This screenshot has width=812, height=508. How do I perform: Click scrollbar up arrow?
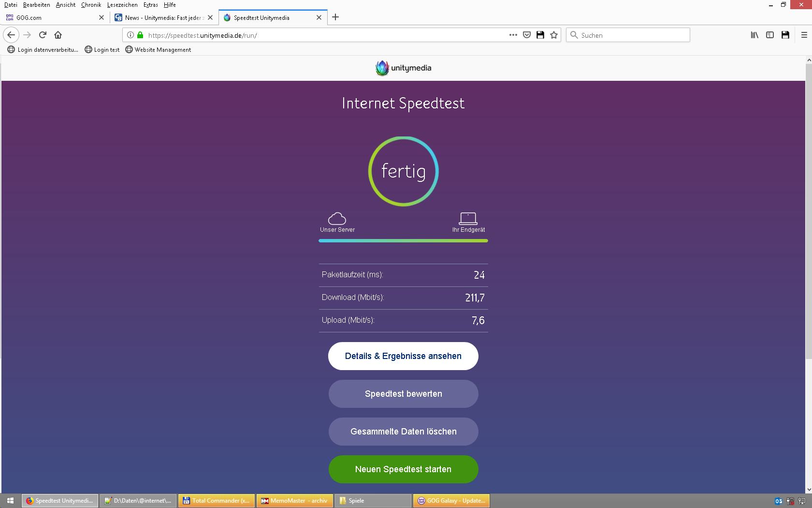coord(809,60)
